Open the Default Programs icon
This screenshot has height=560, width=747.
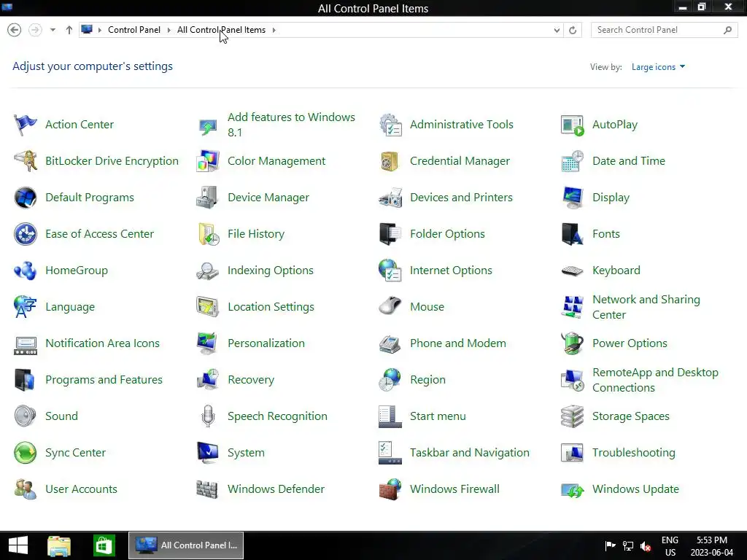click(26, 198)
